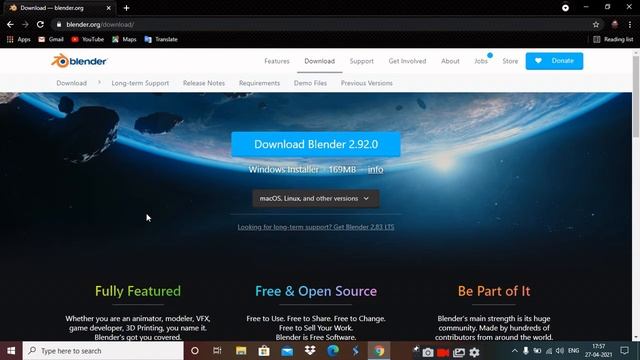This screenshot has width=640, height=360.
Task: Click the Fully Featured heading
Action: (138, 291)
